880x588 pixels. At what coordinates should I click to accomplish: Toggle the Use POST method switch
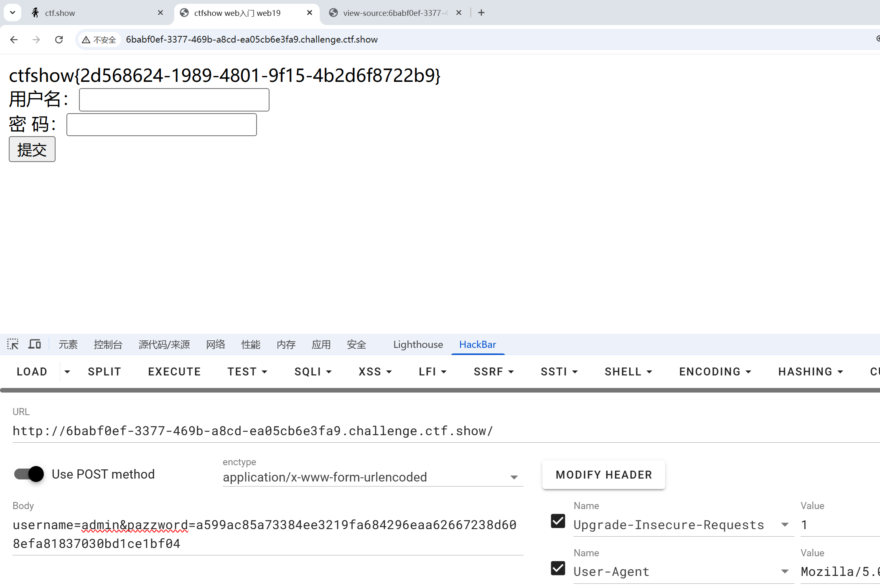[29, 474]
